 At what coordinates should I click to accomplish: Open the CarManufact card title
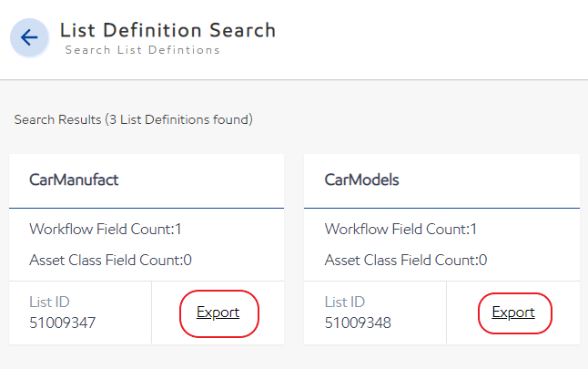coord(75,180)
